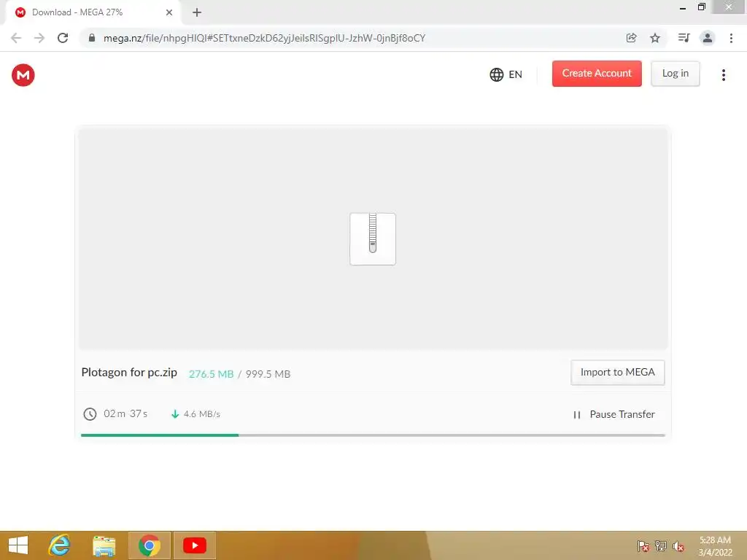Click the Create Account button
Screen dimensions: 747x560
point(597,74)
